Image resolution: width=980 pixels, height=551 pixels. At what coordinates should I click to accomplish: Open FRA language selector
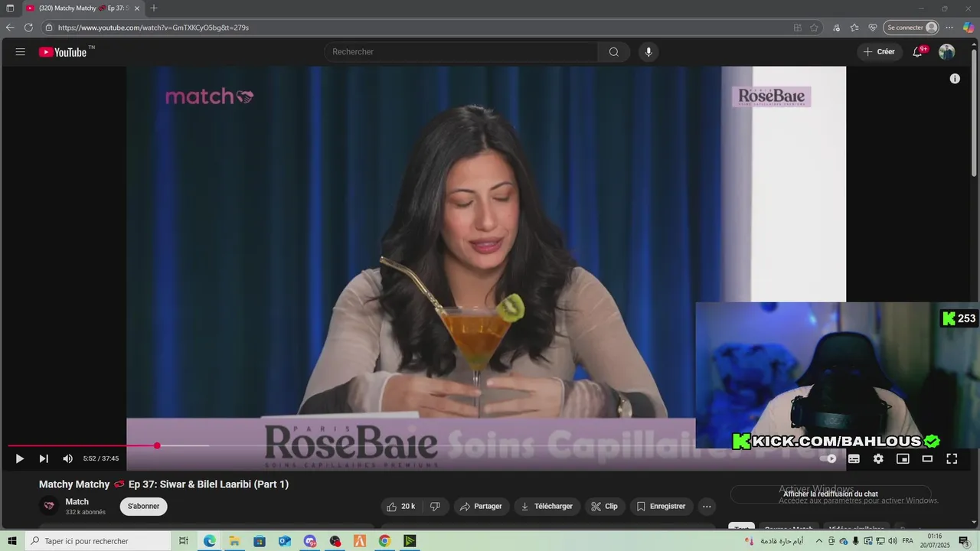tap(908, 541)
